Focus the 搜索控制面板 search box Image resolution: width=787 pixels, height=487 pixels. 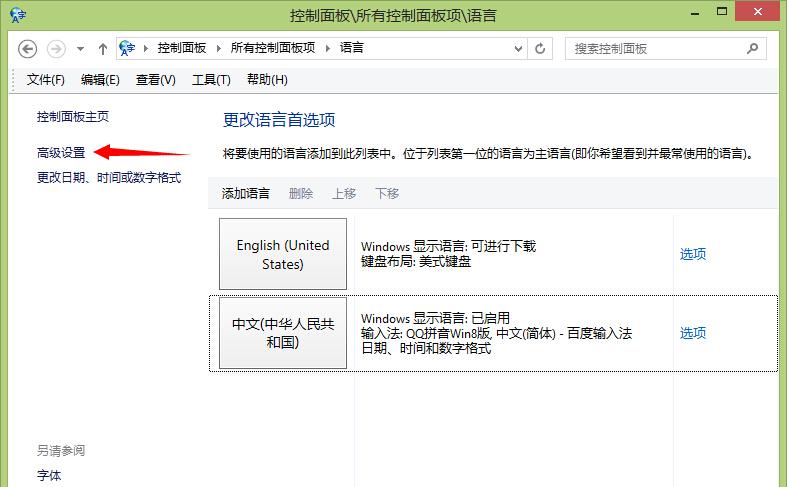(666, 49)
